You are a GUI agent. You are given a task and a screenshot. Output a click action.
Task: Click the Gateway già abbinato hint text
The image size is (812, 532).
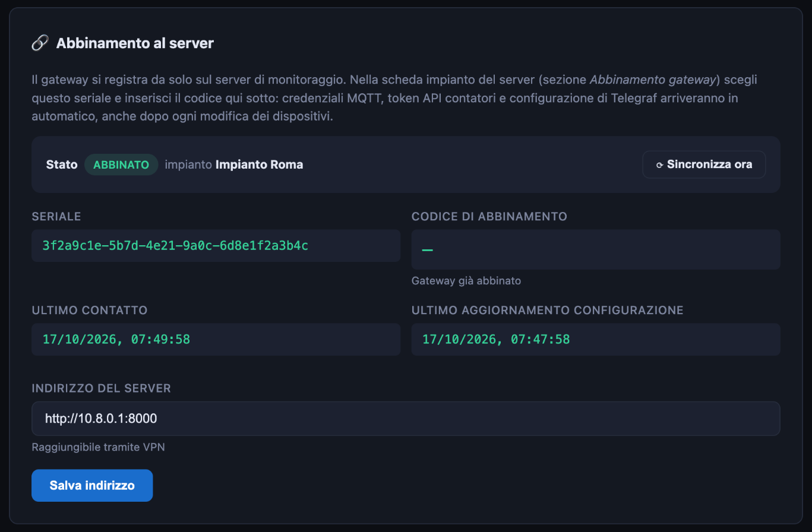pos(466,281)
